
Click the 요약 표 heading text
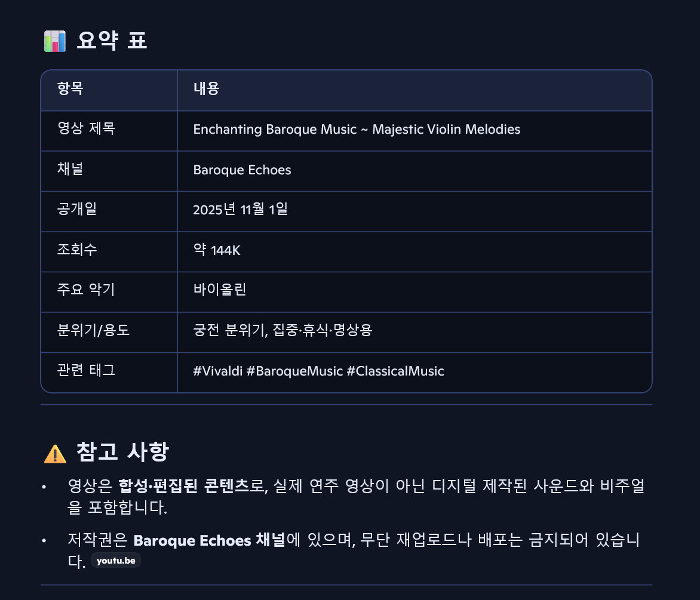click(x=112, y=41)
